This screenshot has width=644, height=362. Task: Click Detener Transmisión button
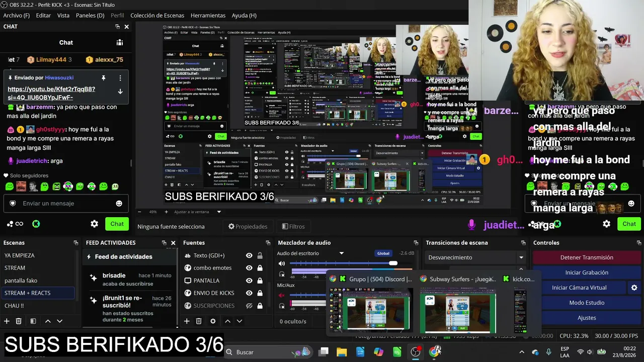(587, 257)
